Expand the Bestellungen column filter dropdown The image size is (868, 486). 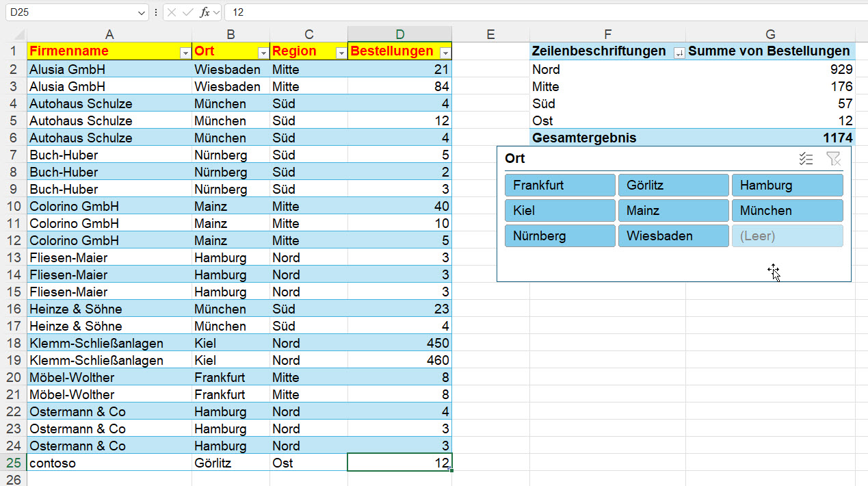click(x=445, y=53)
